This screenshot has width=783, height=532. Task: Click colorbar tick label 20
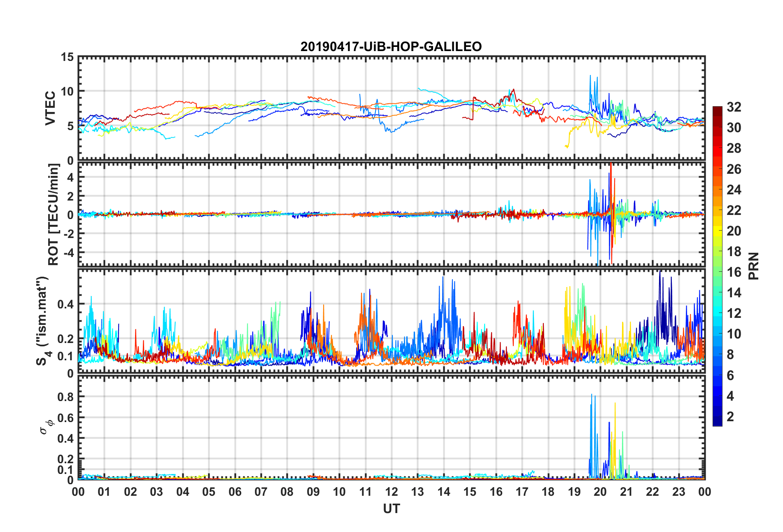(x=734, y=231)
